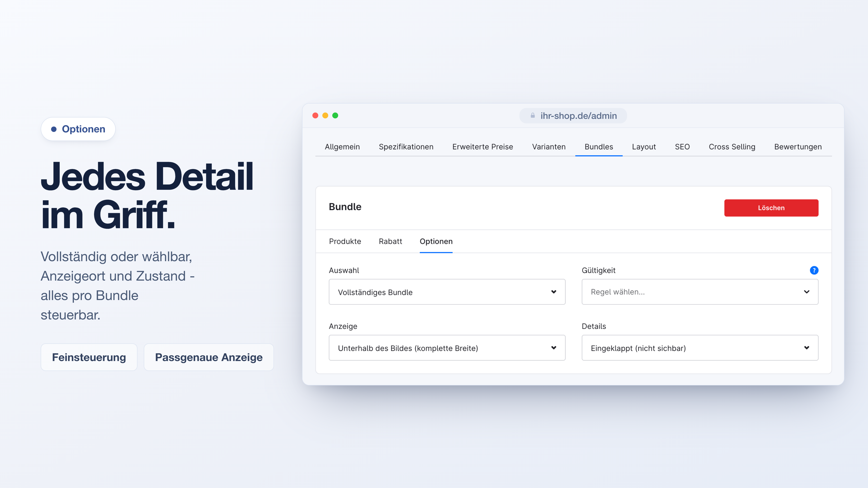Click the Passgenaue Anzeige tag

(x=209, y=357)
